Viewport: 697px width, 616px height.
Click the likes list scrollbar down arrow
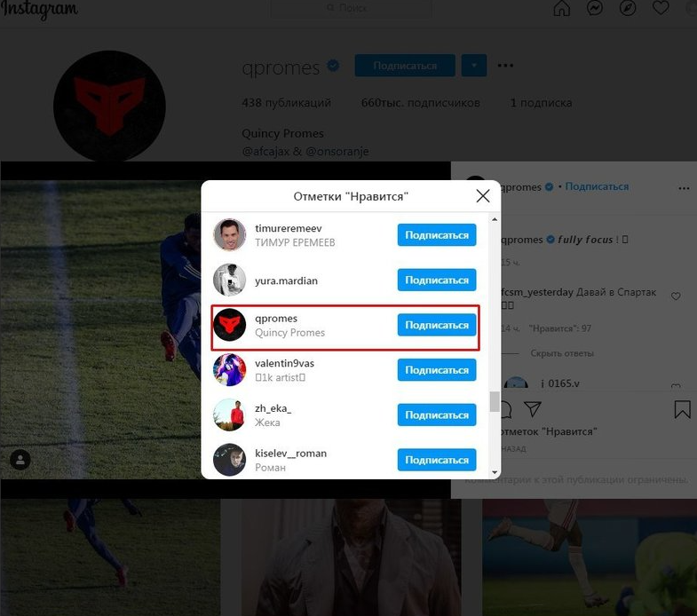click(x=495, y=472)
